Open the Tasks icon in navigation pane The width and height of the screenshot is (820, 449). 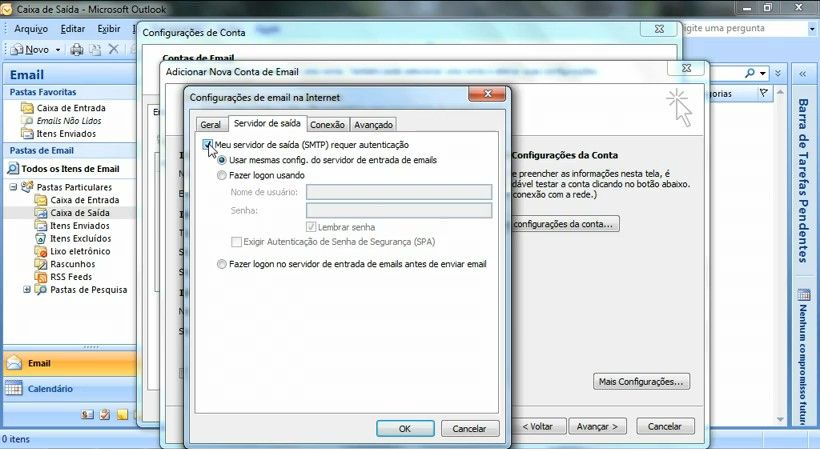point(104,414)
